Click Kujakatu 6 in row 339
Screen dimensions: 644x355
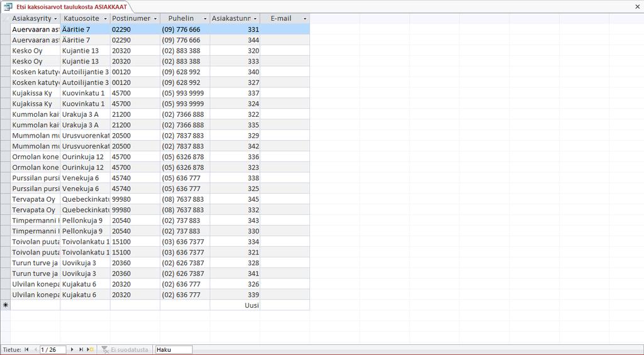pos(85,295)
